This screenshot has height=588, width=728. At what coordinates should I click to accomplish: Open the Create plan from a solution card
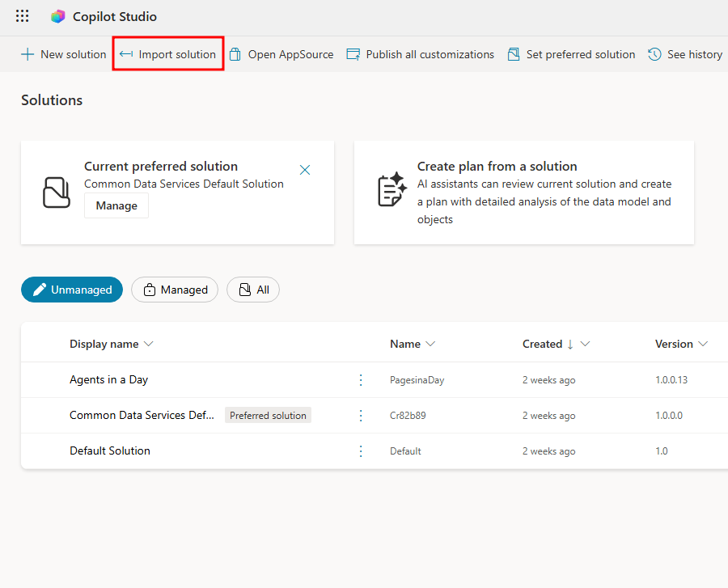coord(523,192)
